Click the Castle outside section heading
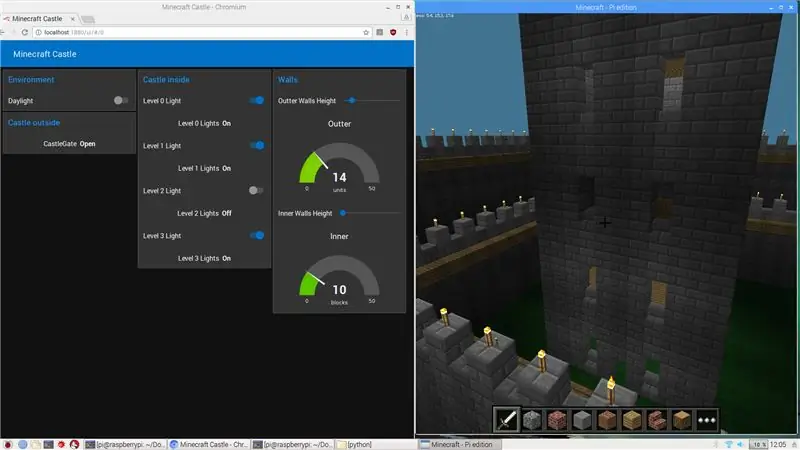Viewport: 800px width, 450px height. pyautogui.click(x=34, y=122)
